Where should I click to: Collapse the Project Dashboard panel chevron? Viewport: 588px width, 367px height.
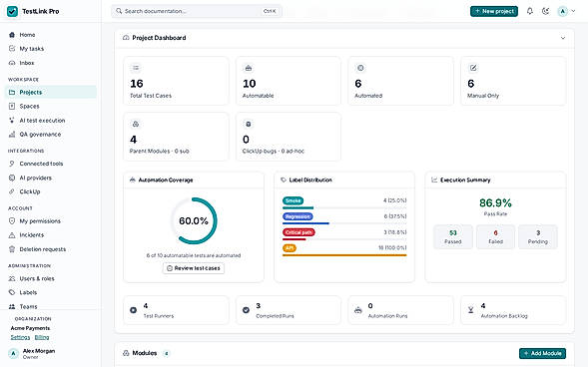pyautogui.click(x=562, y=38)
